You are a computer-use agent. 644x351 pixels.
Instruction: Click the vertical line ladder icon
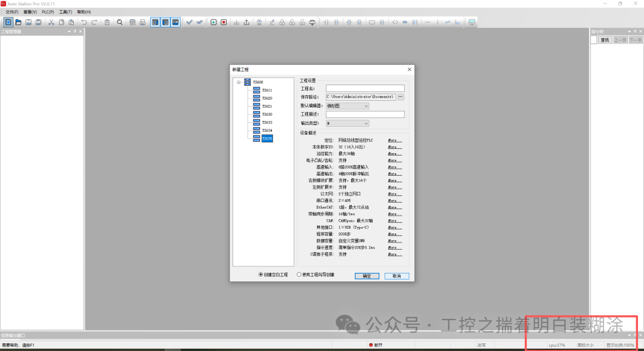(x=438, y=22)
